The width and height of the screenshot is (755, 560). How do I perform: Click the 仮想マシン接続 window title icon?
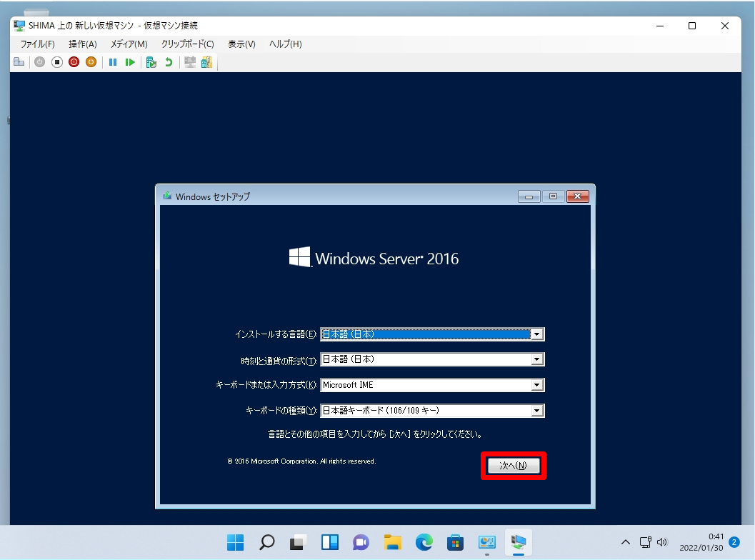pyautogui.click(x=19, y=26)
